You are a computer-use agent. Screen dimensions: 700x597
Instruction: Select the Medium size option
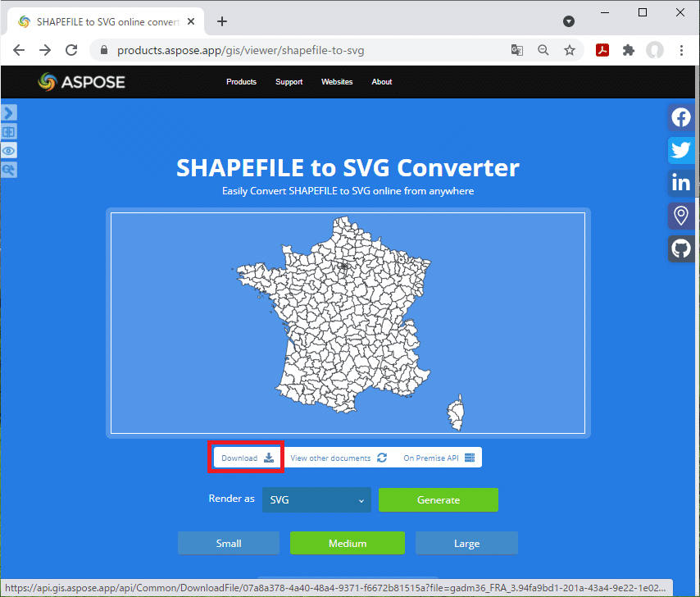tap(348, 543)
